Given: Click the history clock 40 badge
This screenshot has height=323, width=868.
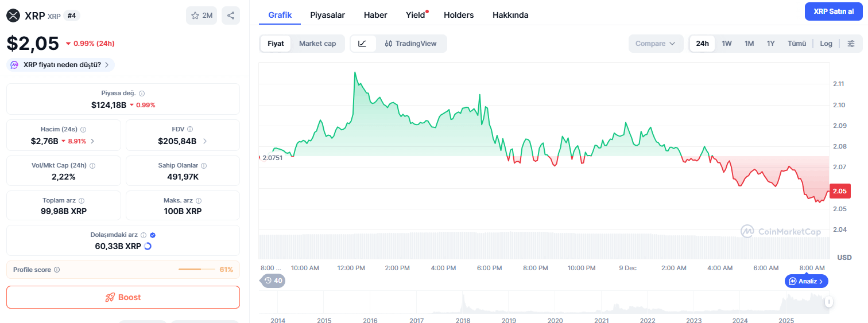Looking at the screenshot, I should (273, 281).
